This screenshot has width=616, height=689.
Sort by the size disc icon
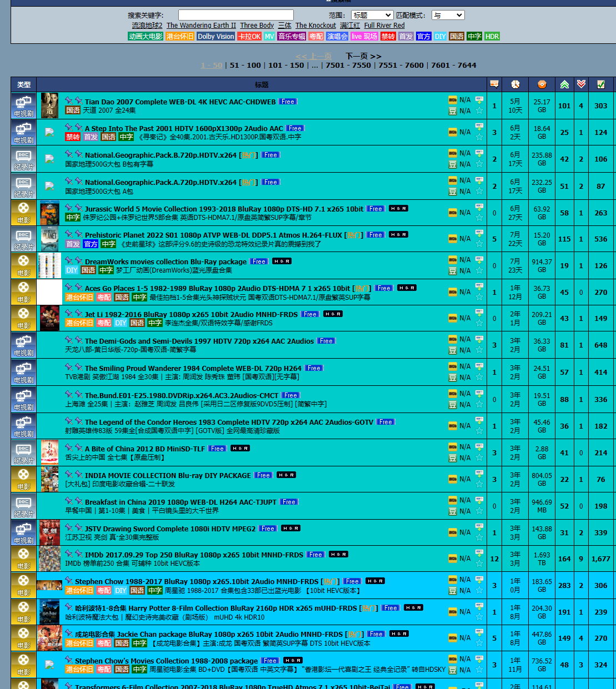pyautogui.click(x=542, y=84)
